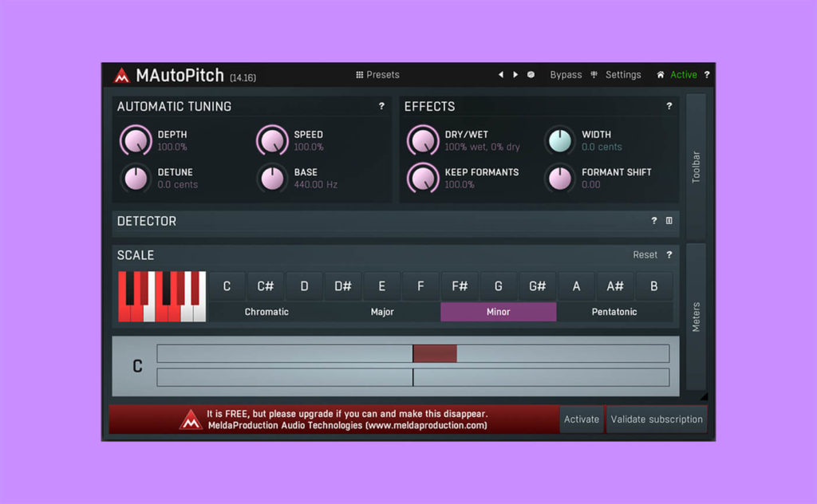Toggle note G in scale

498,285
